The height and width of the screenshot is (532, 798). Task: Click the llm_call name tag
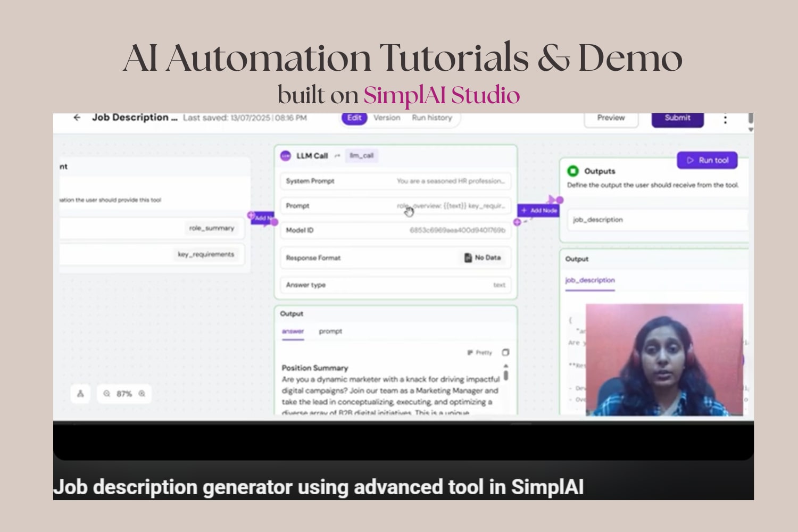[362, 156]
